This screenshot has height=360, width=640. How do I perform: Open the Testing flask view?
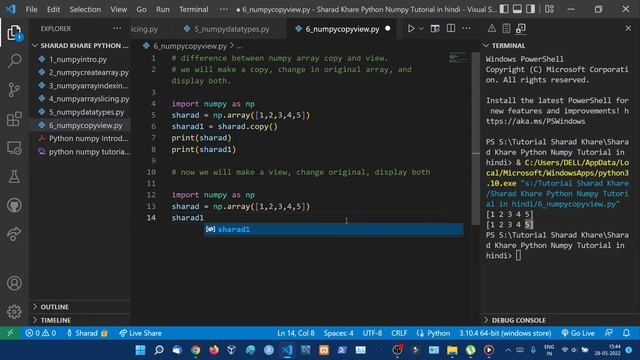pyautogui.click(x=14, y=177)
